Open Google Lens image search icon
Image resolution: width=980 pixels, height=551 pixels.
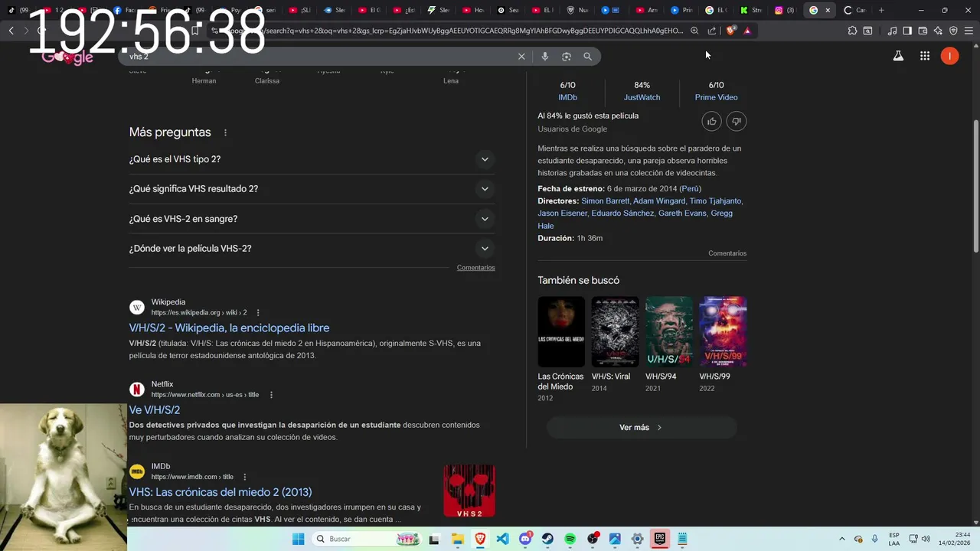tap(567, 57)
